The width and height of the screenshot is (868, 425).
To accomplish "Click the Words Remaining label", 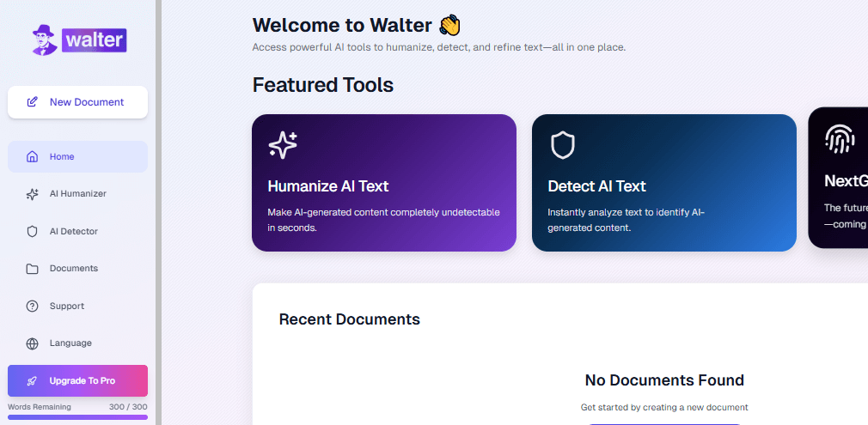I will (x=40, y=407).
